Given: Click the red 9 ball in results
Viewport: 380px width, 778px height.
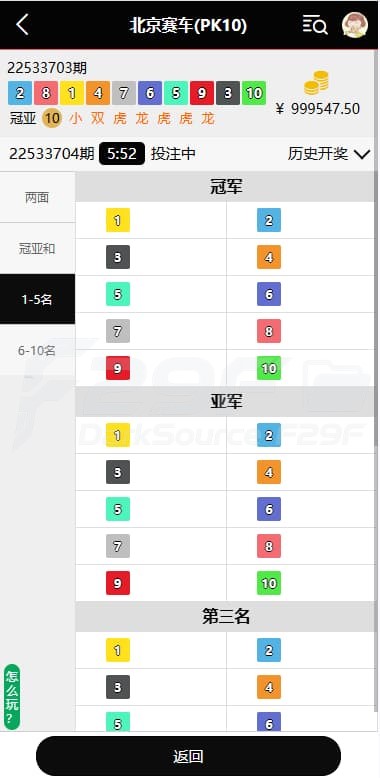Looking at the screenshot, I should (x=202, y=93).
